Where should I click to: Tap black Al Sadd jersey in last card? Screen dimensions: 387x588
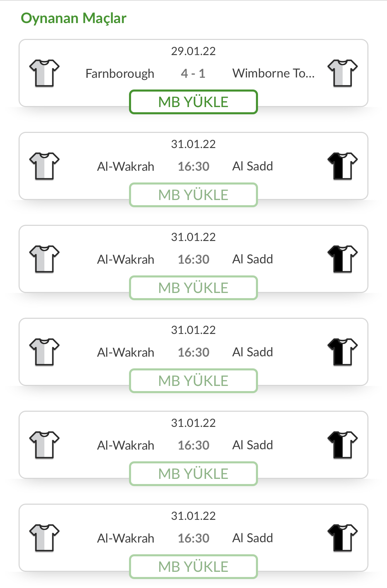(343, 538)
